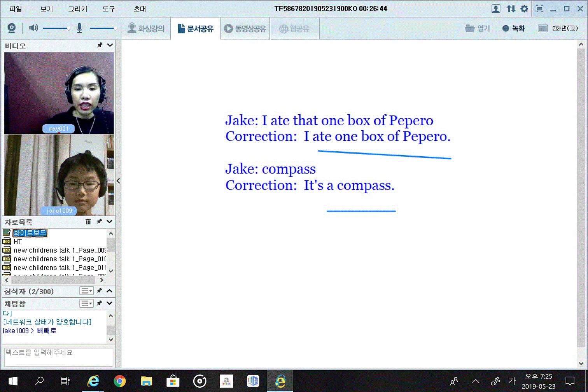
Task: Select HT item in 자료목록 list
Action: [18, 241]
